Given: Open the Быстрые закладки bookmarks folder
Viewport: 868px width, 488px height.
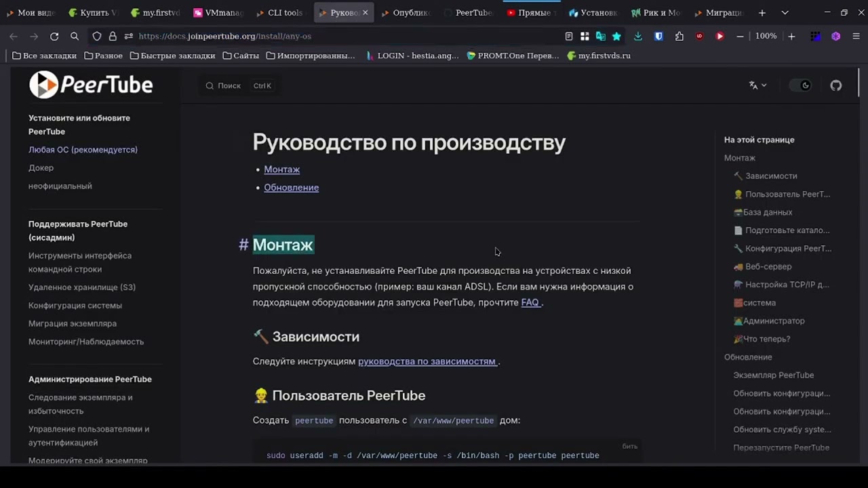Looking at the screenshot, I should click(x=172, y=56).
